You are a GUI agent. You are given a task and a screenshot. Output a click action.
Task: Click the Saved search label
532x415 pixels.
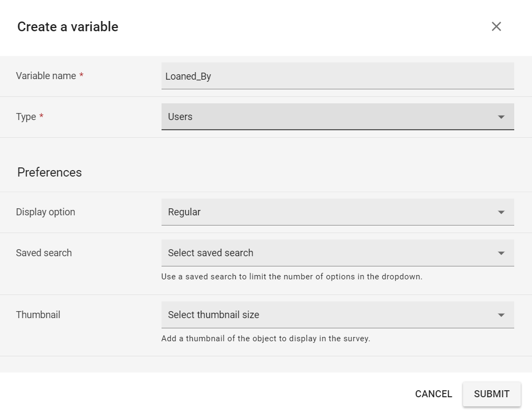tap(44, 253)
